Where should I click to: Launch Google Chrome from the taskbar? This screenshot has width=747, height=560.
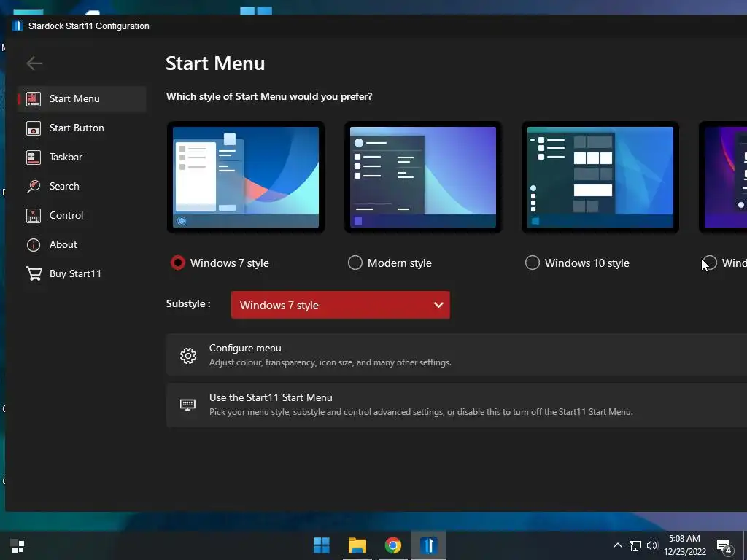[393, 545]
